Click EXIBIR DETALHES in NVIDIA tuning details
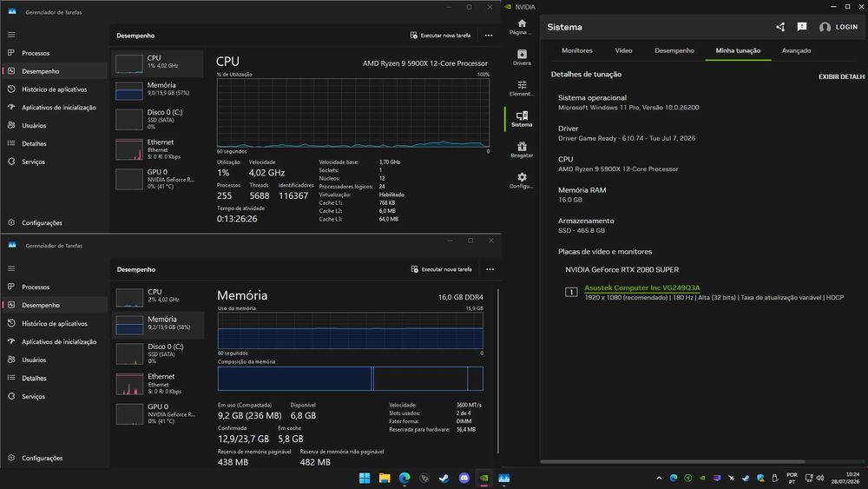 point(842,76)
